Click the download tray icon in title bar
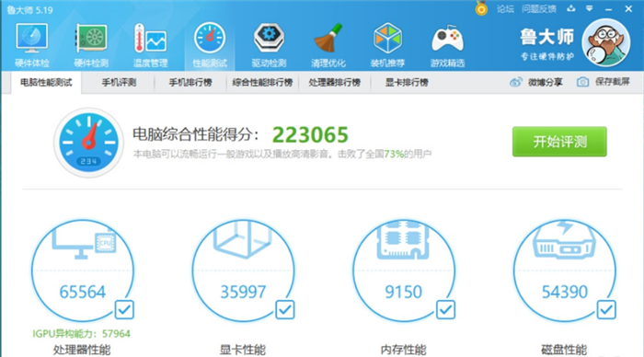Image resolution: width=644 pixels, height=357 pixels. click(x=571, y=8)
